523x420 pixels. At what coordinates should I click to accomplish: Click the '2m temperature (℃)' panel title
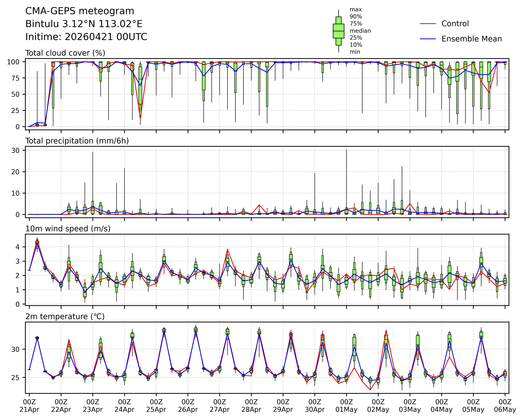(65, 316)
